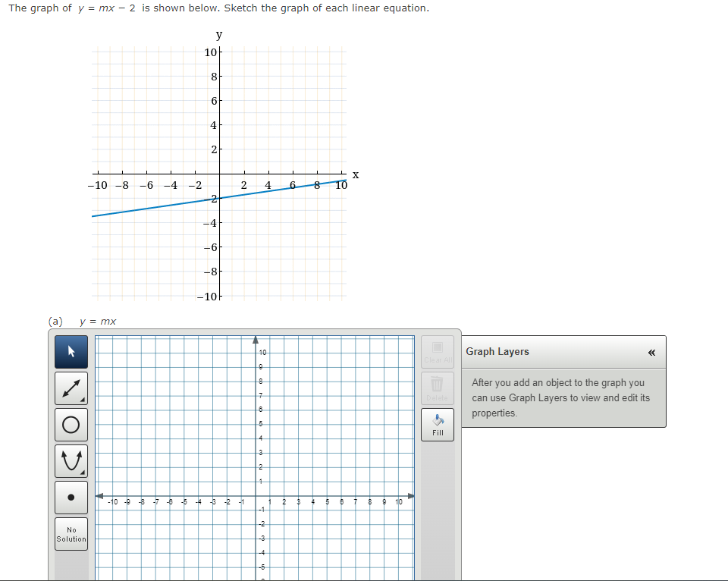Click the No Solution button
The image size is (728, 581).
pos(71,534)
